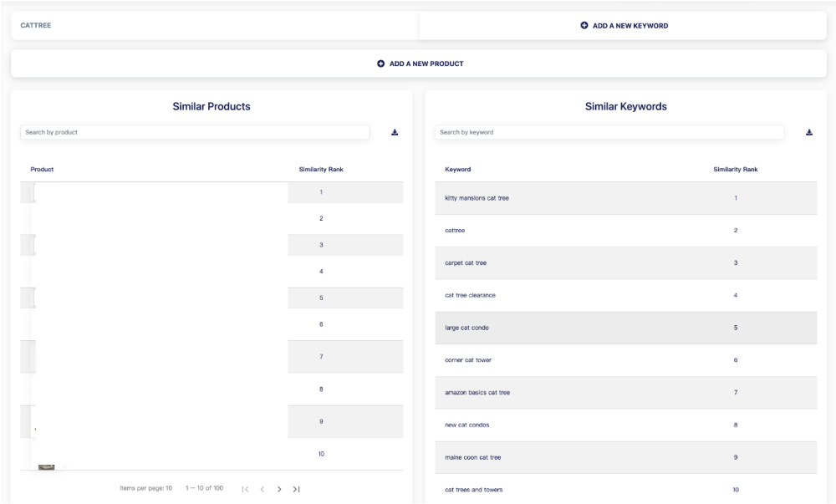
Task: Choose the 'large cat condo' keyword
Action: click(x=467, y=328)
